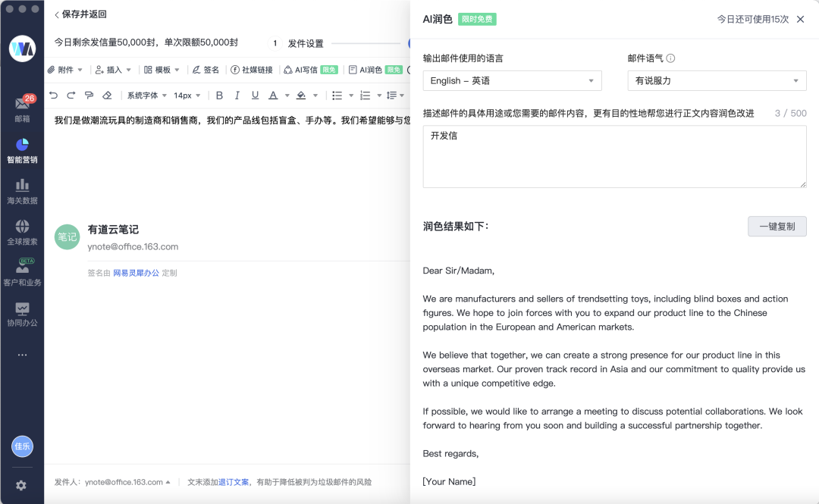Change the output language from English
Viewport: 819px width, 504px height.
point(512,80)
